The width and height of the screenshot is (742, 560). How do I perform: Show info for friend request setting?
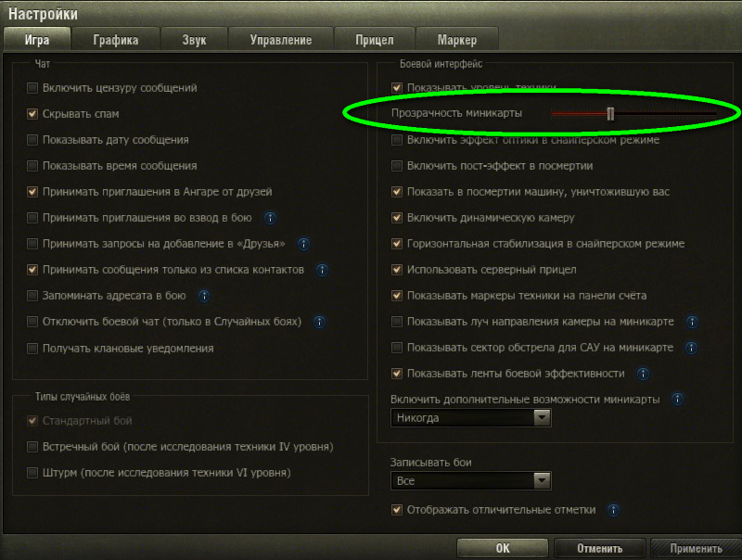click(x=304, y=244)
